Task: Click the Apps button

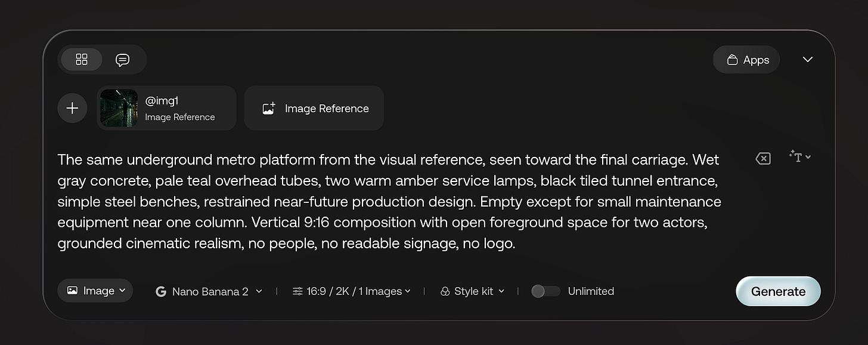Action: pyautogui.click(x=746, y=60)
